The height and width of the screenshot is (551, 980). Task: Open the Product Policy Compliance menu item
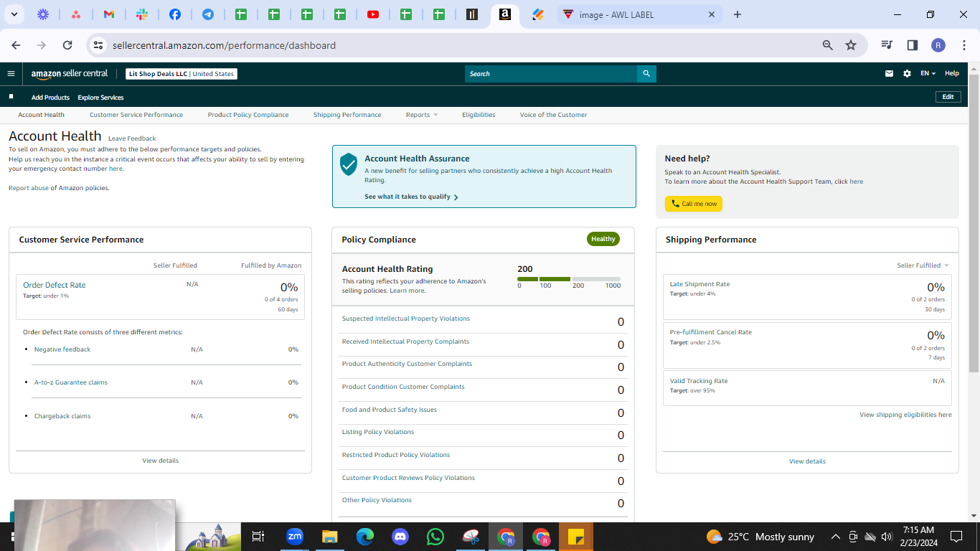(x=248, y=115)
